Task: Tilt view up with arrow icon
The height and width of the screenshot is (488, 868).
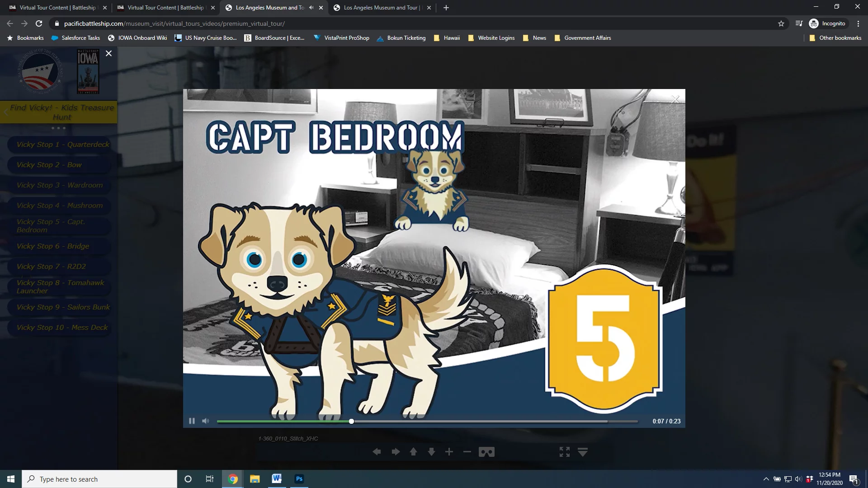Action: pos(413,452)
